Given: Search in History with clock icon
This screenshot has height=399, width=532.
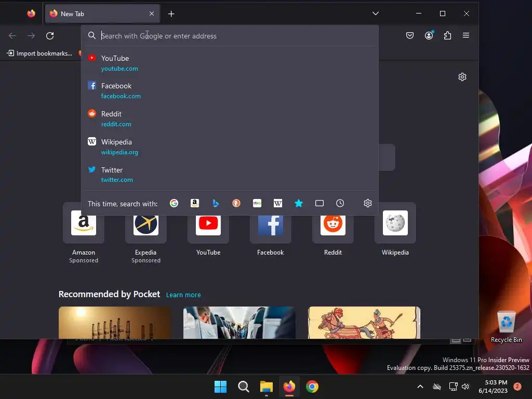Looking at the screenshot, I should click(x=340, y=203).
